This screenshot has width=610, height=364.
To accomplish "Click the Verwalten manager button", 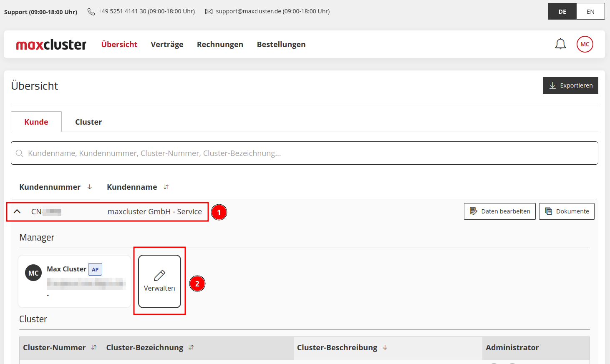I will (x=159, y=281).
